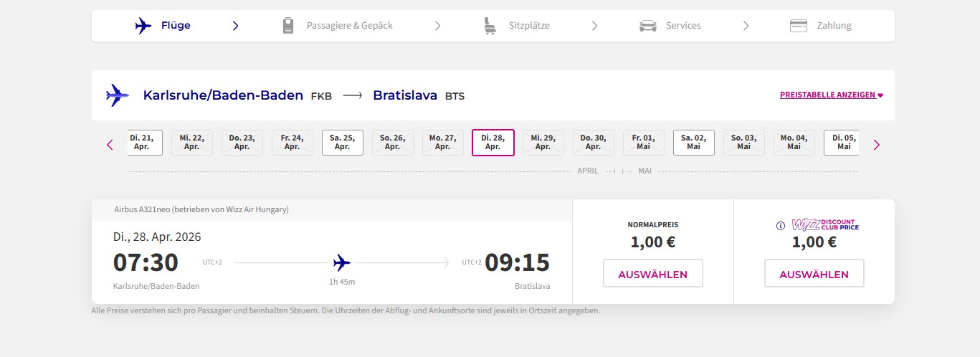The image size is (980, 357).
Task: Open the Passagiere & Gepäck step
Action: point(350,26)
